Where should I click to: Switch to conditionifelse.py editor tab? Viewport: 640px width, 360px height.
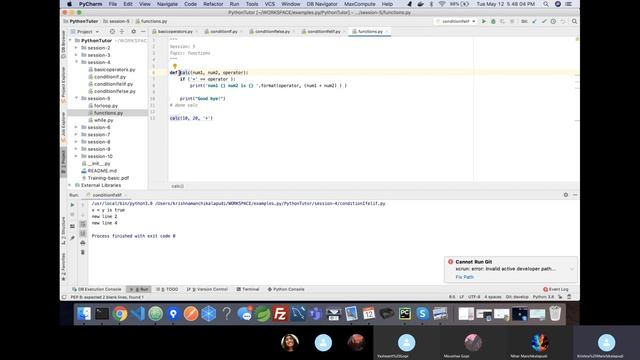(272, 31)
